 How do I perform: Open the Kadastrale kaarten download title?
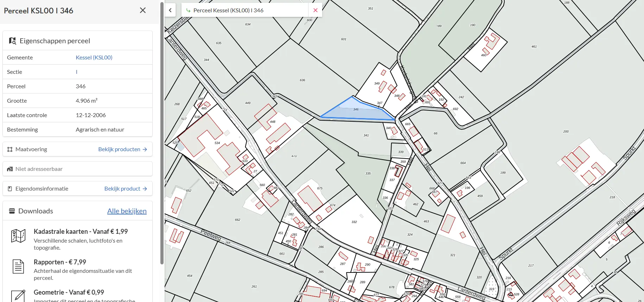pos(81,232)
